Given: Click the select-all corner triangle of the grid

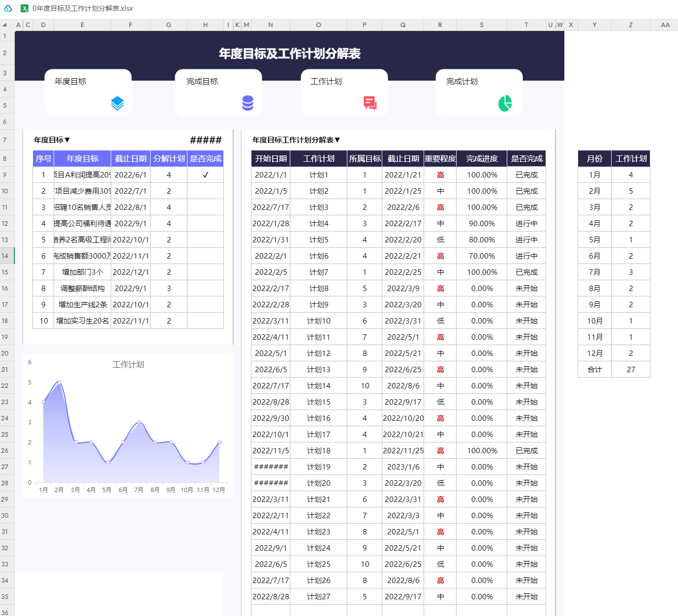Looking at the screenshot, I should [5, 25].
